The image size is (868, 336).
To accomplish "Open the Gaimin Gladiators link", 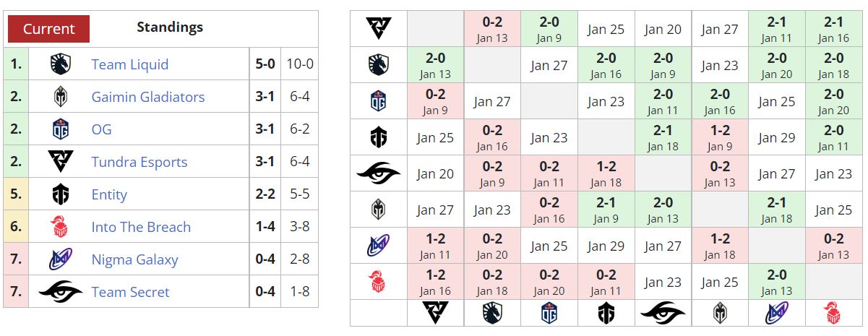I will [148, 97].
